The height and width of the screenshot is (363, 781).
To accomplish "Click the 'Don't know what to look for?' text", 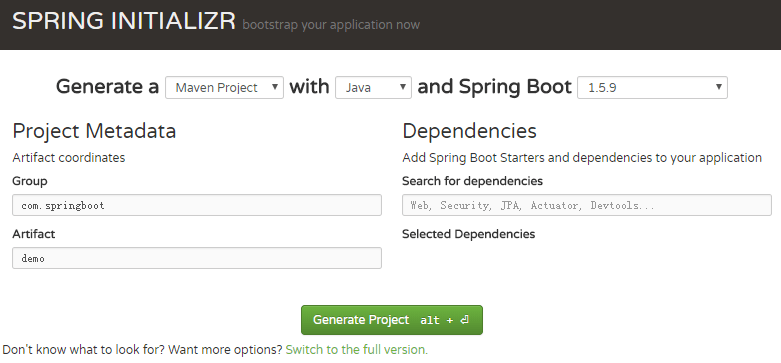I will click(84, 350).
